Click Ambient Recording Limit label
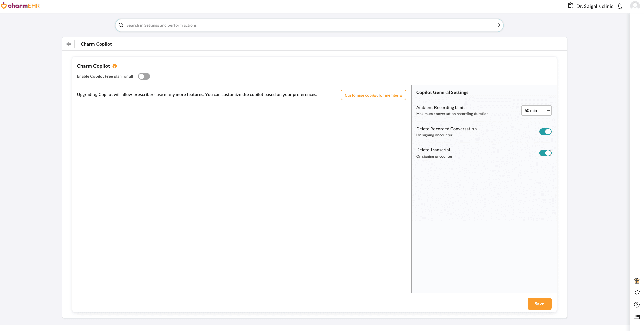 [x=441, y=108]
